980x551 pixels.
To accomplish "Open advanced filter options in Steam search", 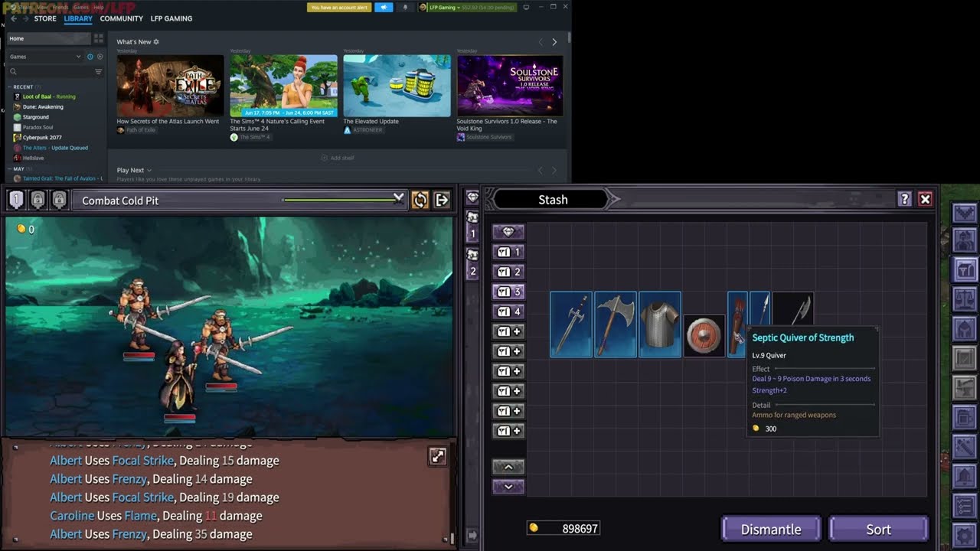I will pos(98,72).
